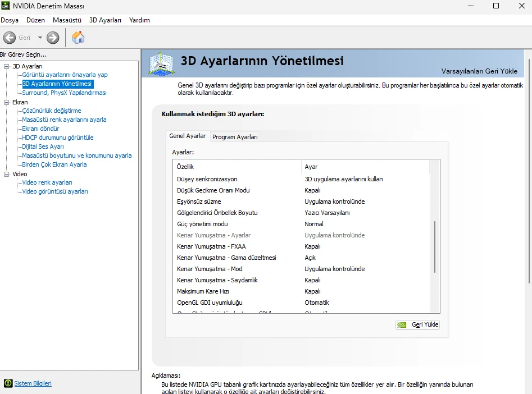This screenshot has width=532, height=394.
Task: Select the Düşük Gecikme Oranı Modu row
Action: click(302, 190)
